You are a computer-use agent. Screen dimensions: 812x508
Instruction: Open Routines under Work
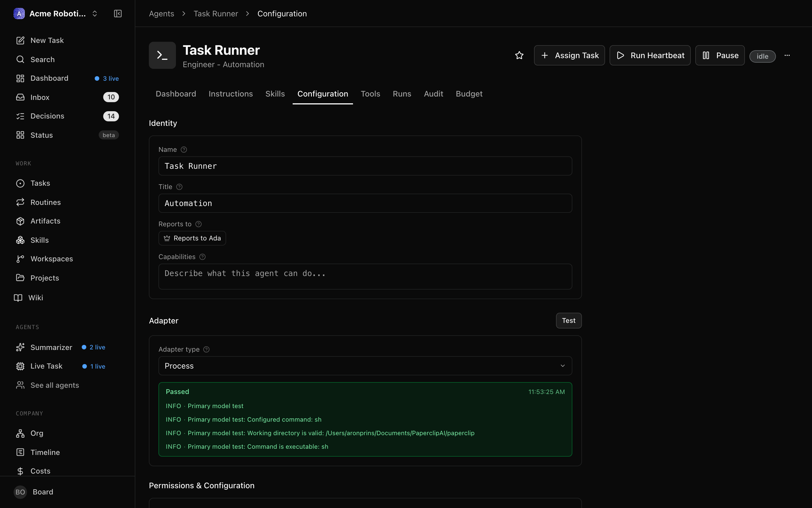67,202
